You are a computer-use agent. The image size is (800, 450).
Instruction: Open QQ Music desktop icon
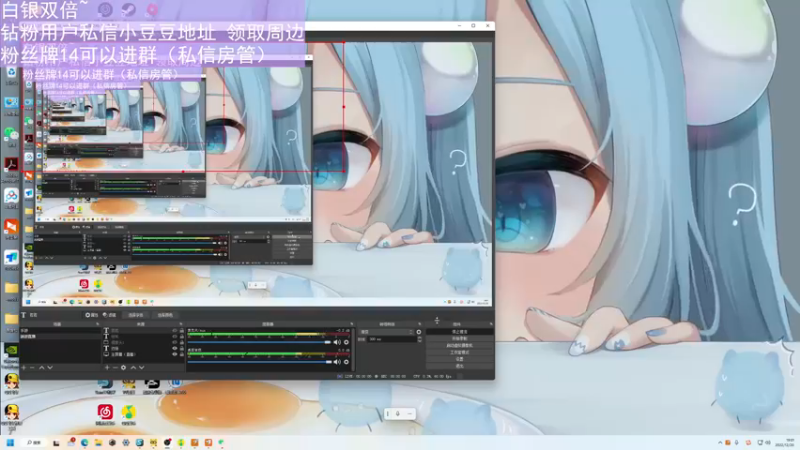pos(129,414)
